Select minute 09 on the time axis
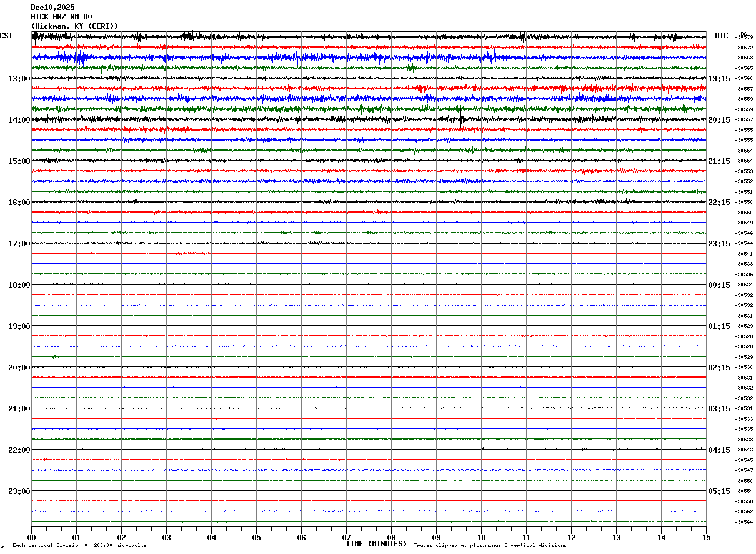This screenshot has width=756, height=554. pos(436,538)
